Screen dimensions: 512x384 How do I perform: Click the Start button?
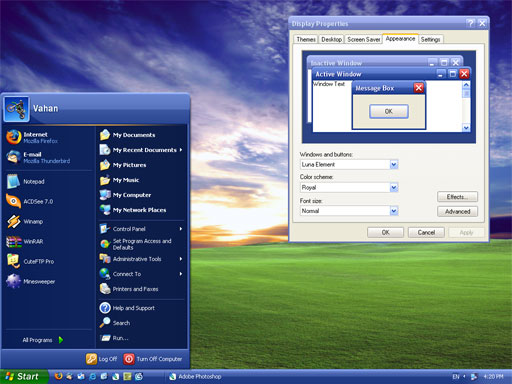[23, 377]
